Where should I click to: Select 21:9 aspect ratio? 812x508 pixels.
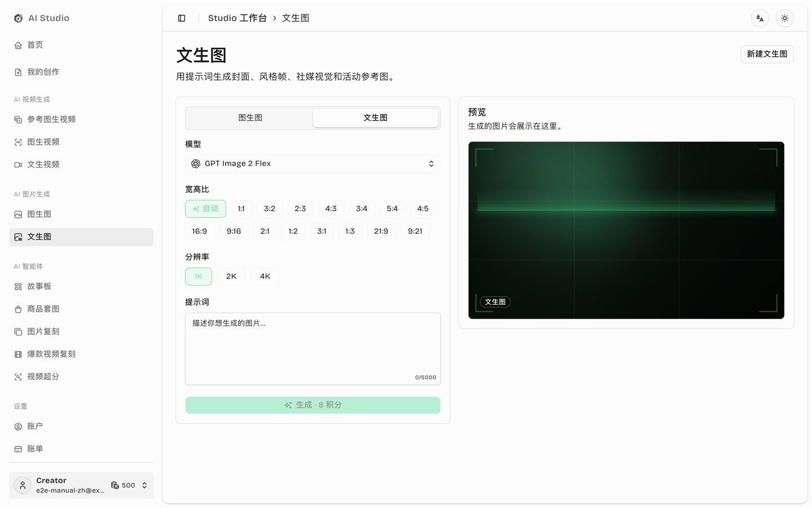(381, 231)
